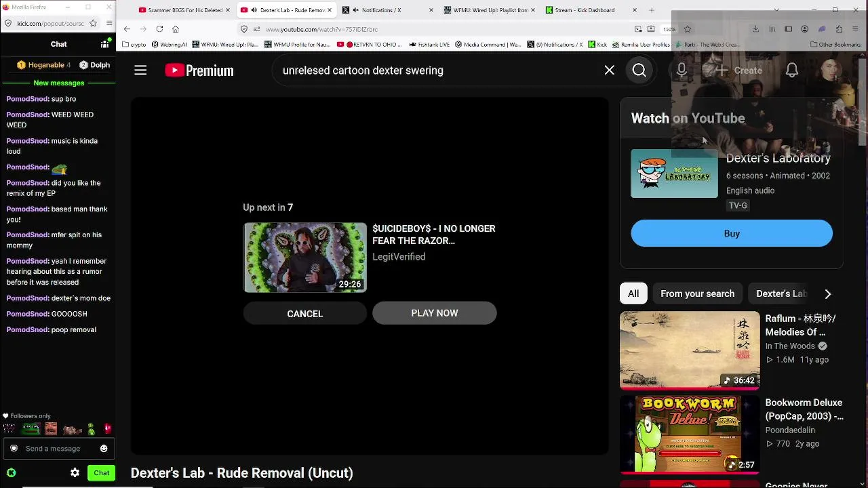Image resolution: width=868 pixels, height=488 pixels.
Task: Run the YouTube search with magnifier button
Action: pyautogui.click(x=639, y=70)
